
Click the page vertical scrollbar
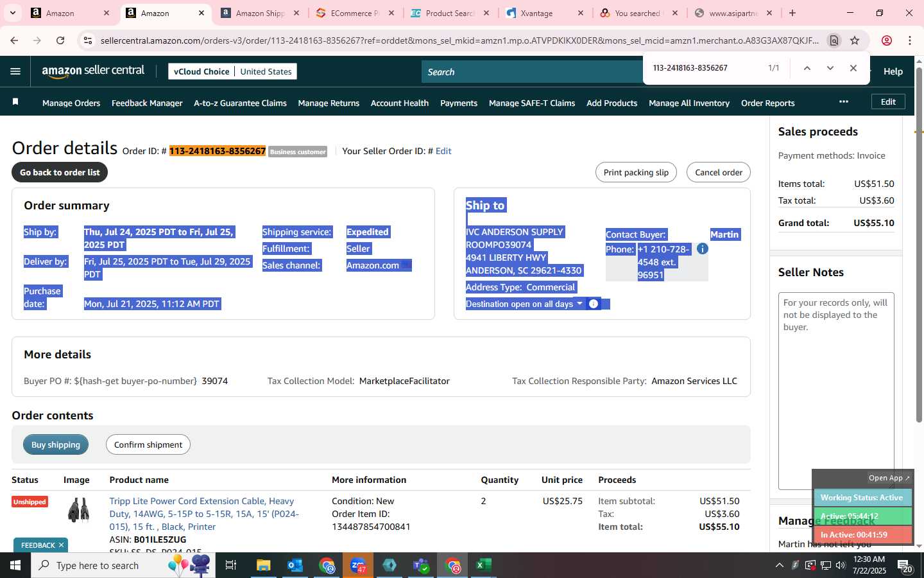pos(919,244)
